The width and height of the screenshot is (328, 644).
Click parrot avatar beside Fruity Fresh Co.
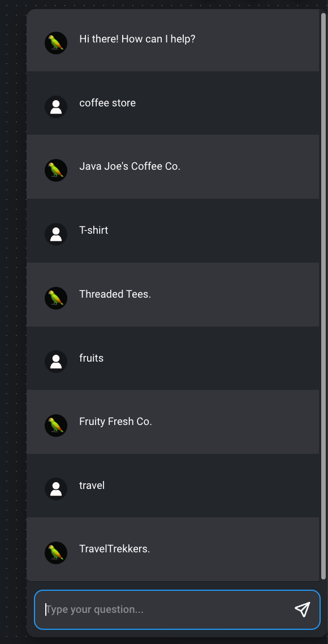coord(56,426)
